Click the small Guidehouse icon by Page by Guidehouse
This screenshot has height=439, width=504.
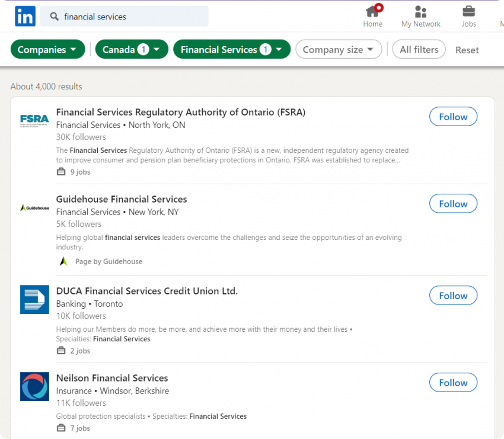pyautogui.click(x=63, y=261)
